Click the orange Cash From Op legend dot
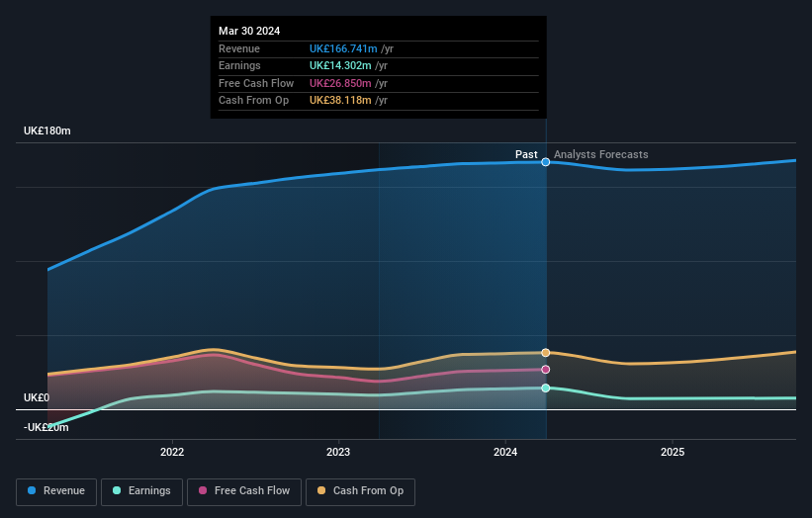This screenshot has width=812, height=518. [x=321, y=490]
